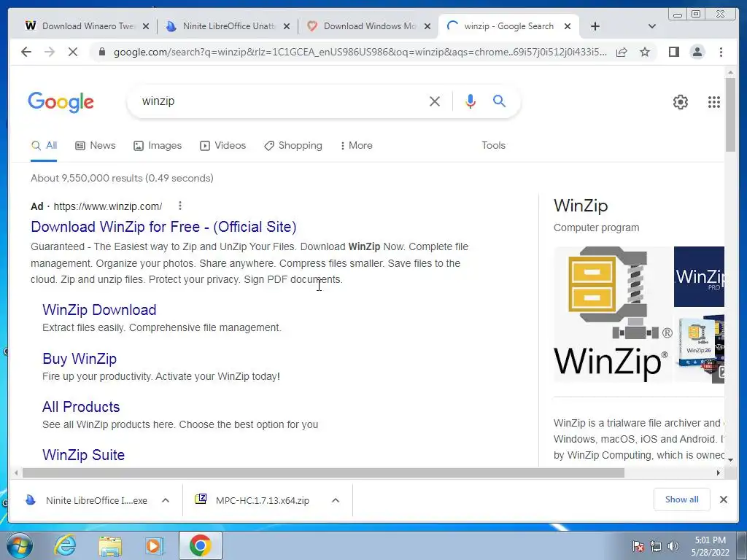The height and width of the screenshot is (560, 747).
Task: Click the vertical scrollbar down arrow
Action: [x=730, y=460]
